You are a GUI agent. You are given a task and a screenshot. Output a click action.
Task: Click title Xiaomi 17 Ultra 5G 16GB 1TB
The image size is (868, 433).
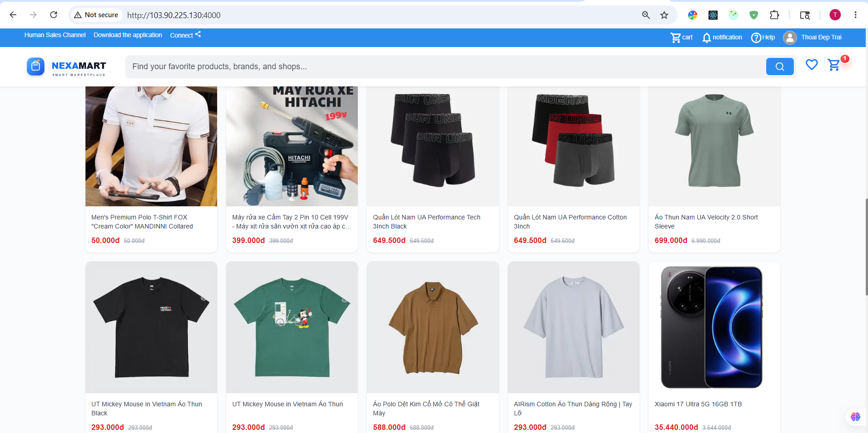(x=698, y=404)
